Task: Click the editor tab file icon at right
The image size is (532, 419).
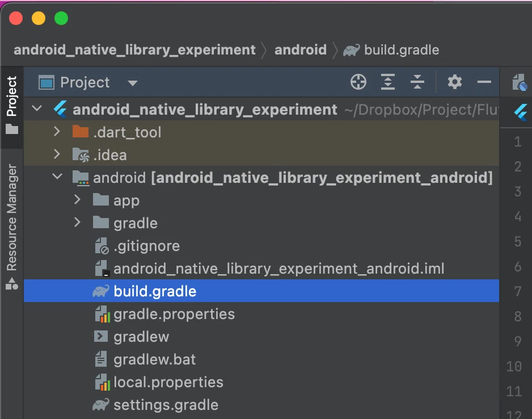Action: click(x=520, y=82)
